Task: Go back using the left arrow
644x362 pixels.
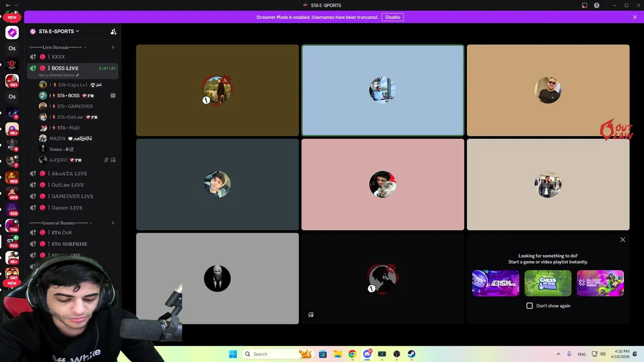Action: tap(8, 5)
